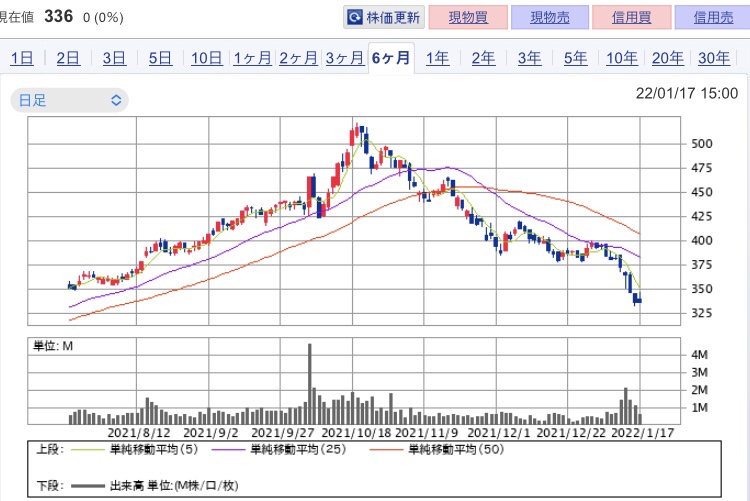750x501 pixels.
Task: Switch chart to 2ヶ月 range
Action: pyautogui.click(x=298, y=58)
